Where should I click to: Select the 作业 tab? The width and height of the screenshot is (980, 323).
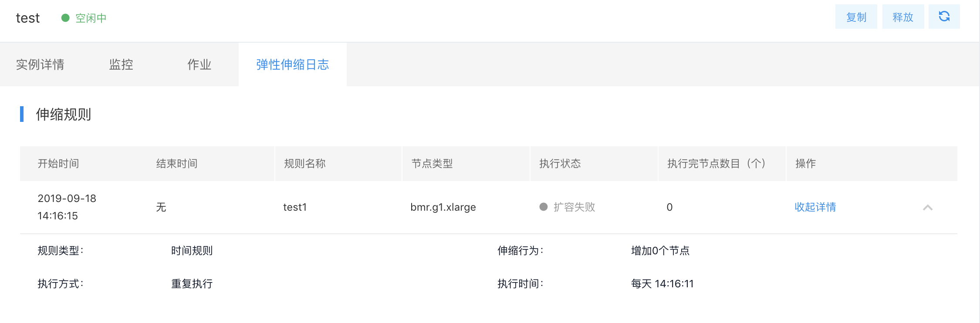point(199,64)
